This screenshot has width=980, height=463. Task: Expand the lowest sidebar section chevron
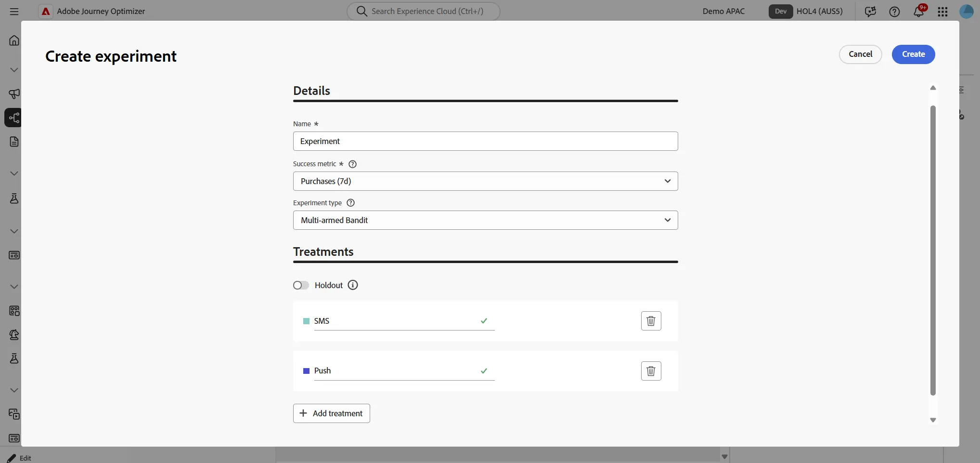[14, 390]
